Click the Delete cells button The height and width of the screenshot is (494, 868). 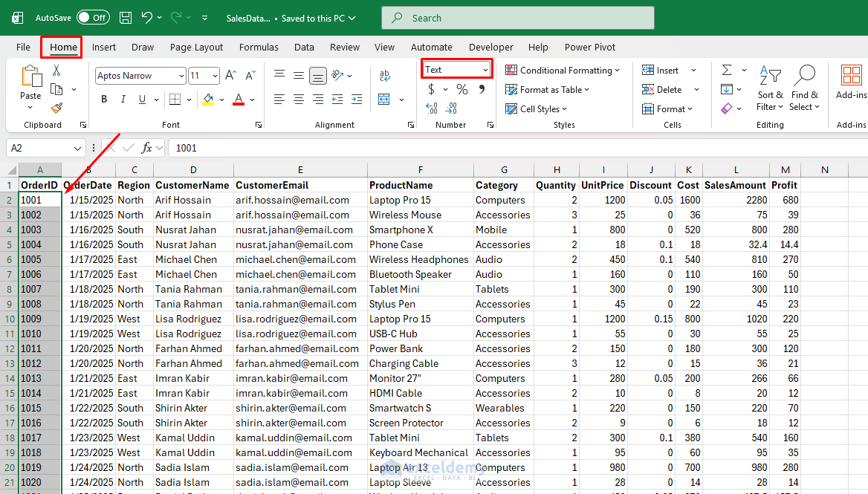point(662,90)
